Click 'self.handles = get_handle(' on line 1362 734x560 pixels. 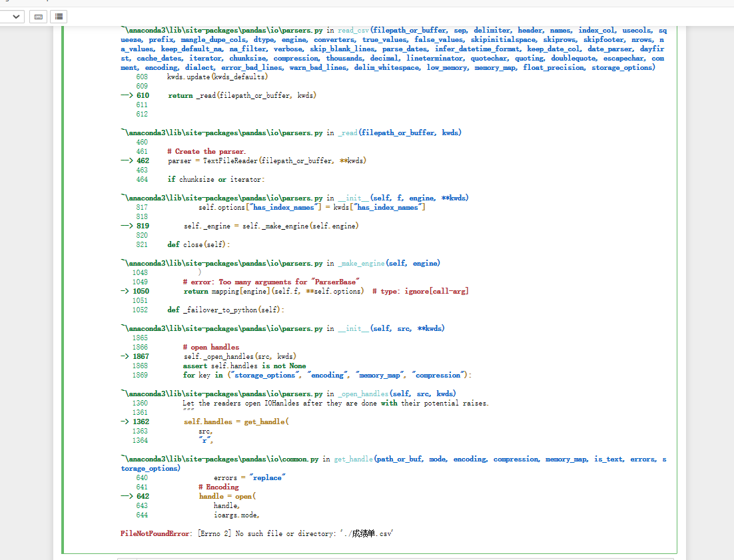coord(236,421)
